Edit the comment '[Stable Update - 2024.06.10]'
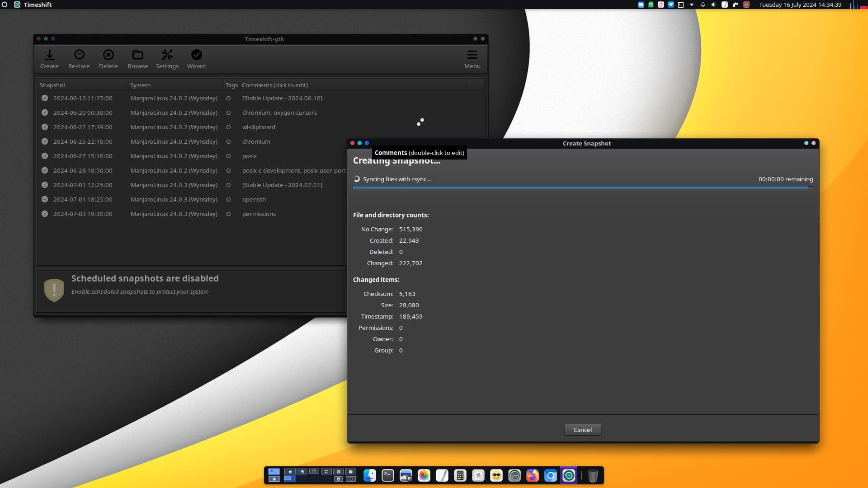Image resolution: width=868 pixels, height=488 pixels. [x=282, y=98]
